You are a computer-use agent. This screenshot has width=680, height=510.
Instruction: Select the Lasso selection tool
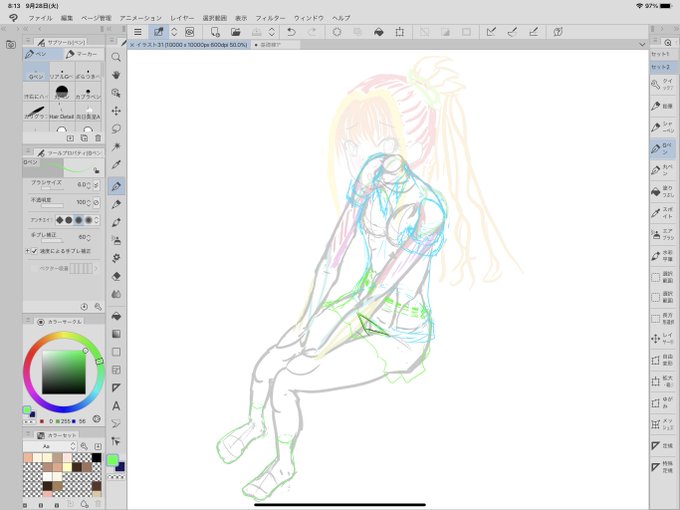(x=116, y=129)
